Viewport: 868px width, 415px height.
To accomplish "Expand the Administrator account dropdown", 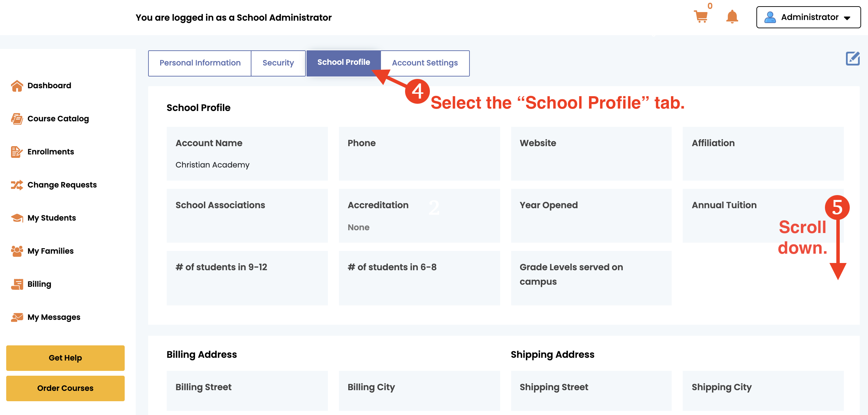I will [x=808, y=17].
